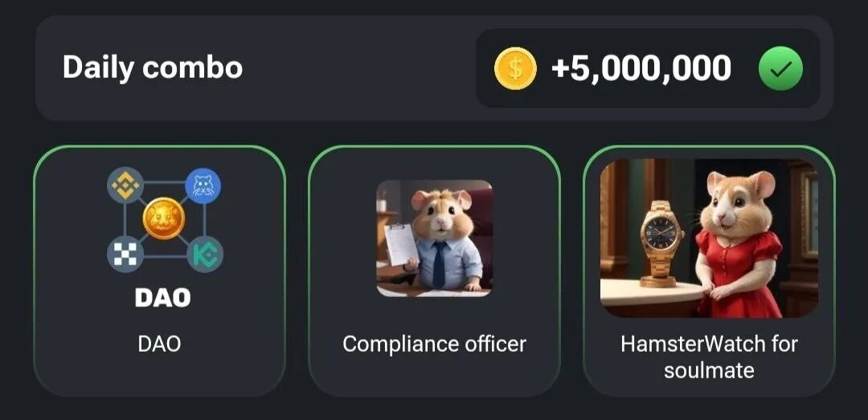Image resolution: width=868 pixels, height=420 pixels.
Task: Open the HamsterWatch for soulmate card
Action: pyautogui.click(x=709, y=271)
